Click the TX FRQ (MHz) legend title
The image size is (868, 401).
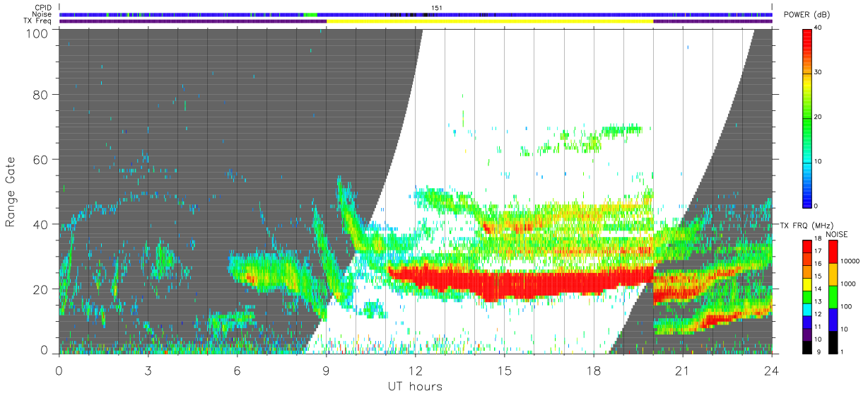coord(807,225)
